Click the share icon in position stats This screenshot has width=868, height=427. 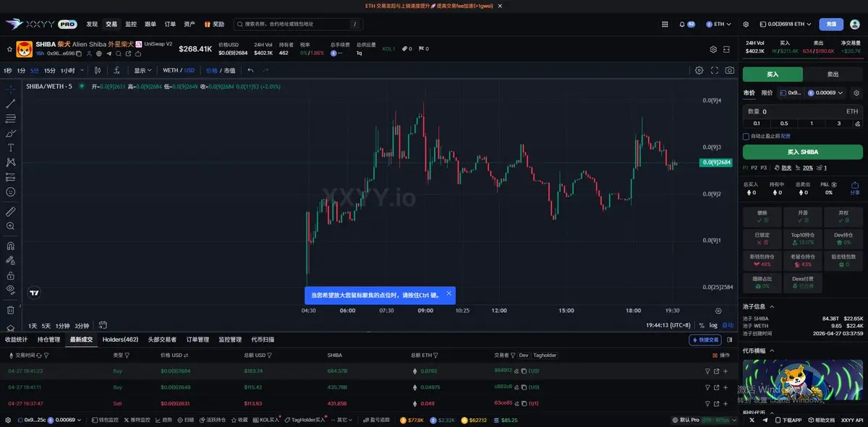[x=855, y=188]
